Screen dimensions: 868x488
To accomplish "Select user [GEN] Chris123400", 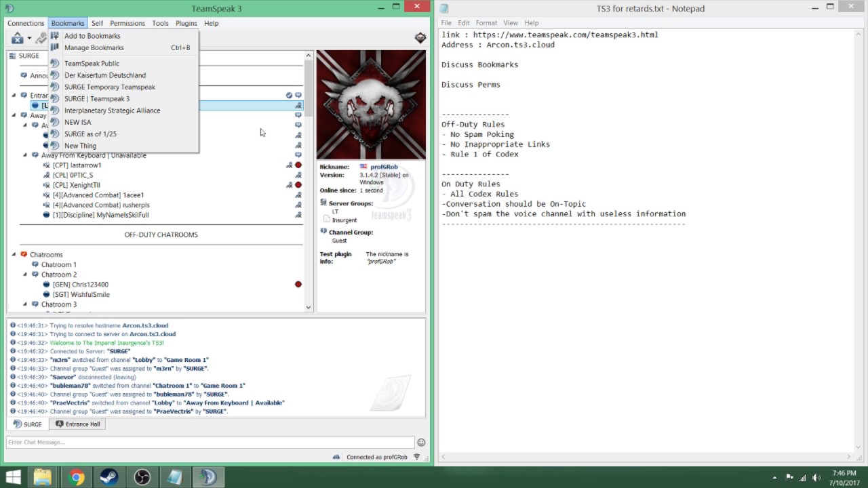I will coord(80,285).
